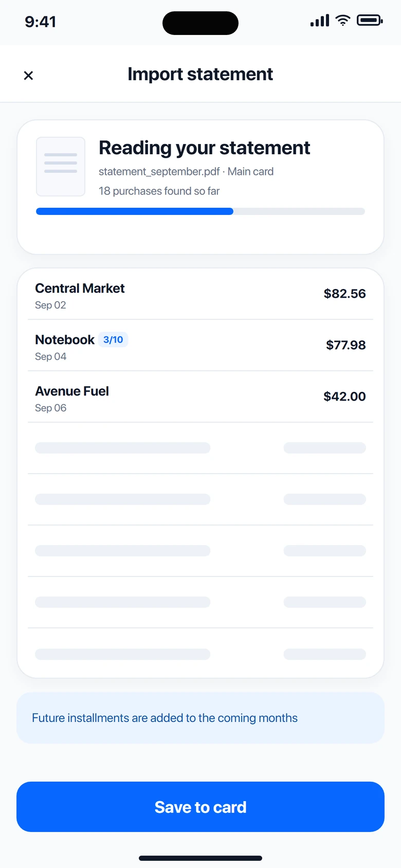
Task: Tap the 18 purchases found text
Action: [159, 191]
